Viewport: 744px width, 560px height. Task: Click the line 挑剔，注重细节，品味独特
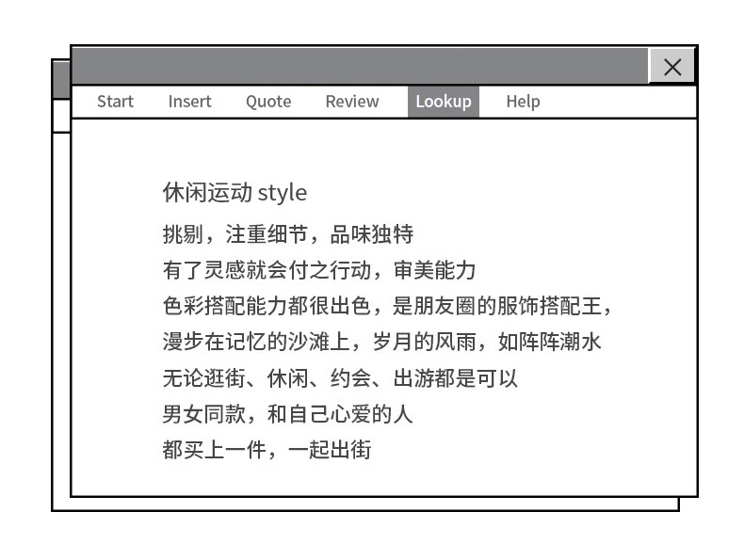pyautogui.click(x=288, y=234)
